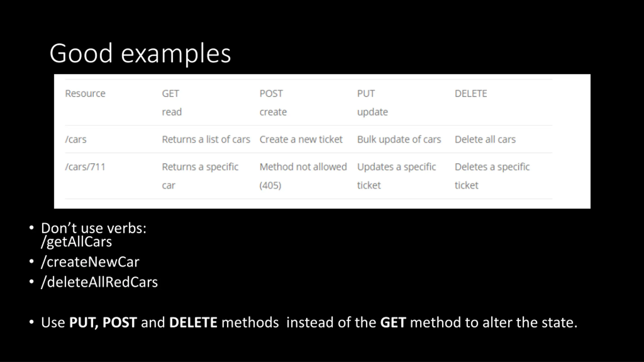Click the "Delete all cars" cell

[485, 139]
